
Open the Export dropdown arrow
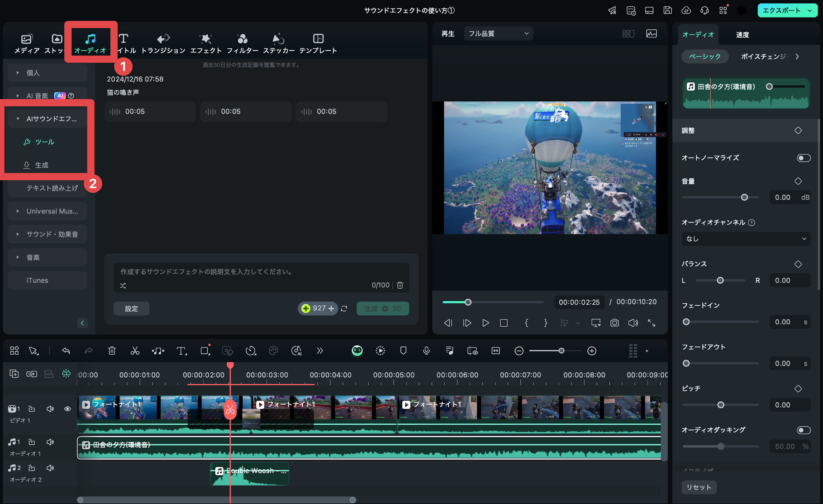coord(810,10)
